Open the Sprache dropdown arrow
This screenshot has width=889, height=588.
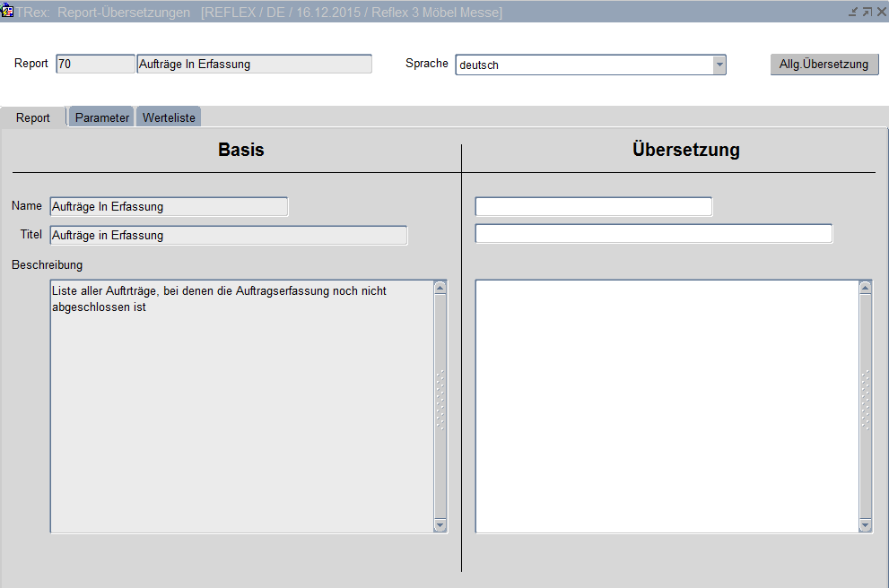point(719,65)
